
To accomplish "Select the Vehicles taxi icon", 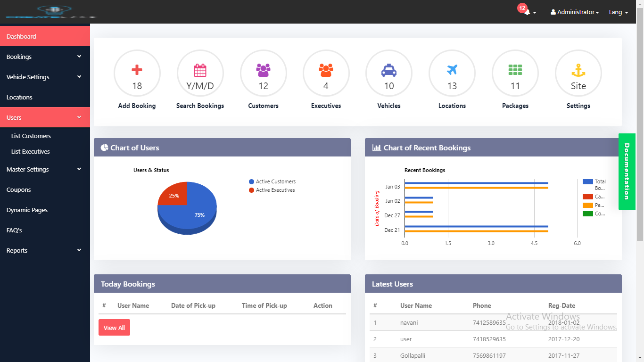I will point(389,71).
